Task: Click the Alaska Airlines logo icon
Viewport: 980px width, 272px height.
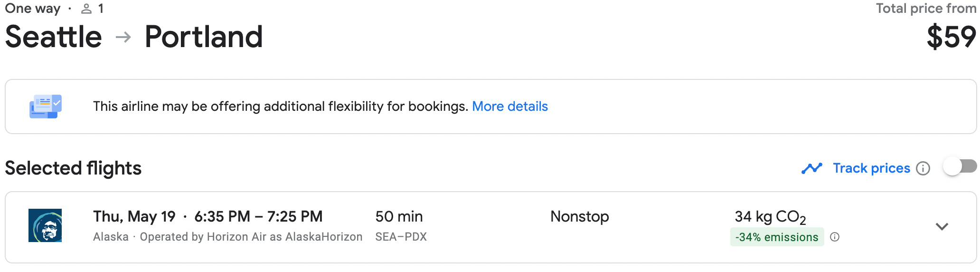Action: (45, 225)
